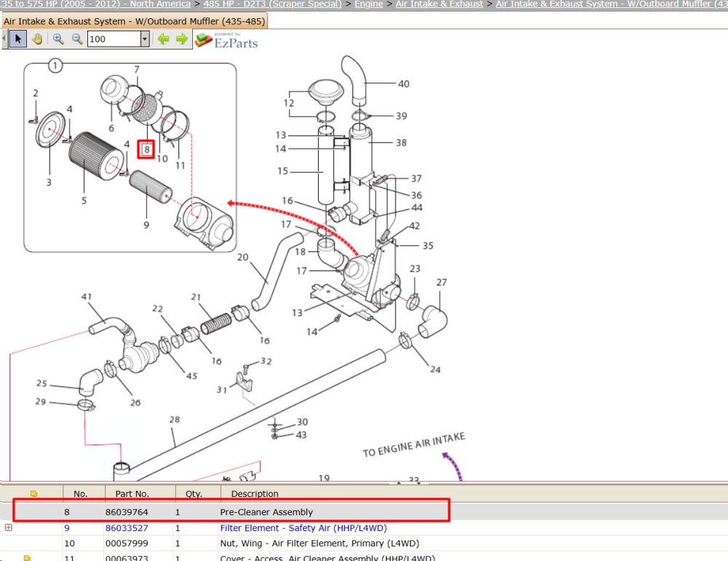The width and height of the screenshot is (728, 561).
Task: Open the zoom percentage dropdown arrow
Action: coord(145,39)
